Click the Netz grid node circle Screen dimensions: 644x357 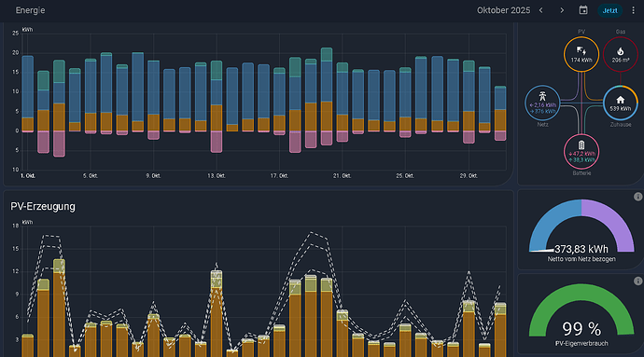[542, 103]
